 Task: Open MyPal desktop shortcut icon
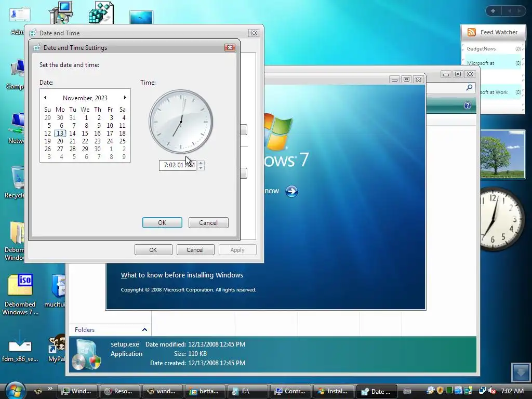pos(57,348)
